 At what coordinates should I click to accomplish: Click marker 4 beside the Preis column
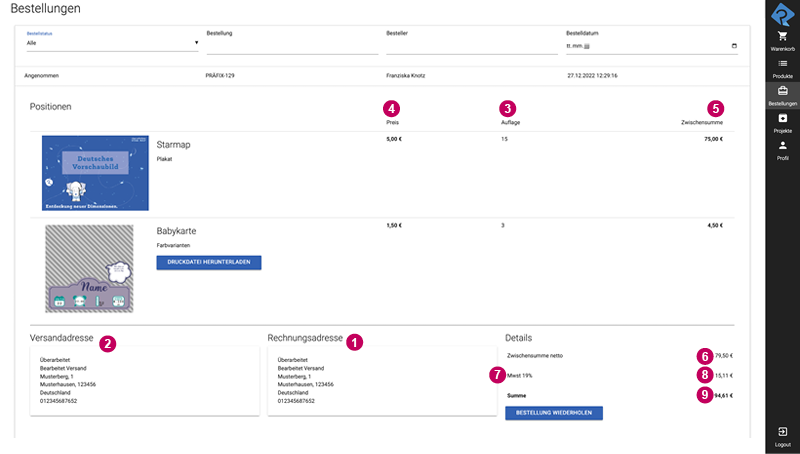(x=392, y=108)
